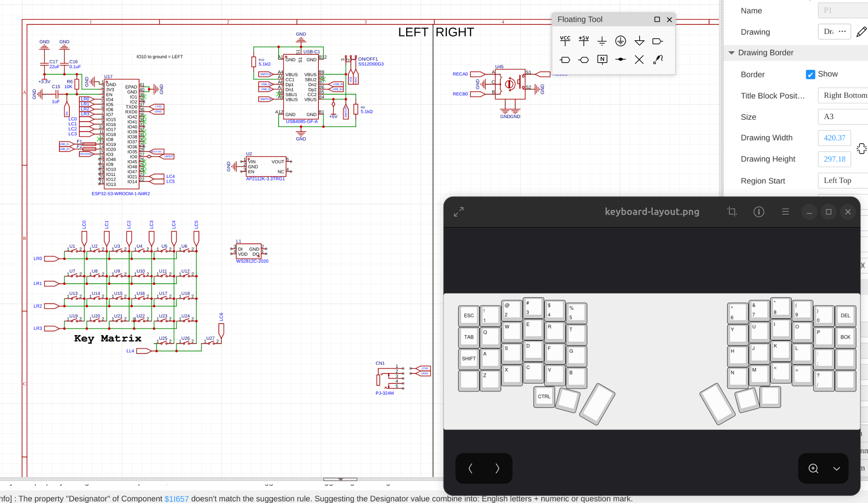Click the zoom magnifier in image viewer
868x503 pixels.
813,468
